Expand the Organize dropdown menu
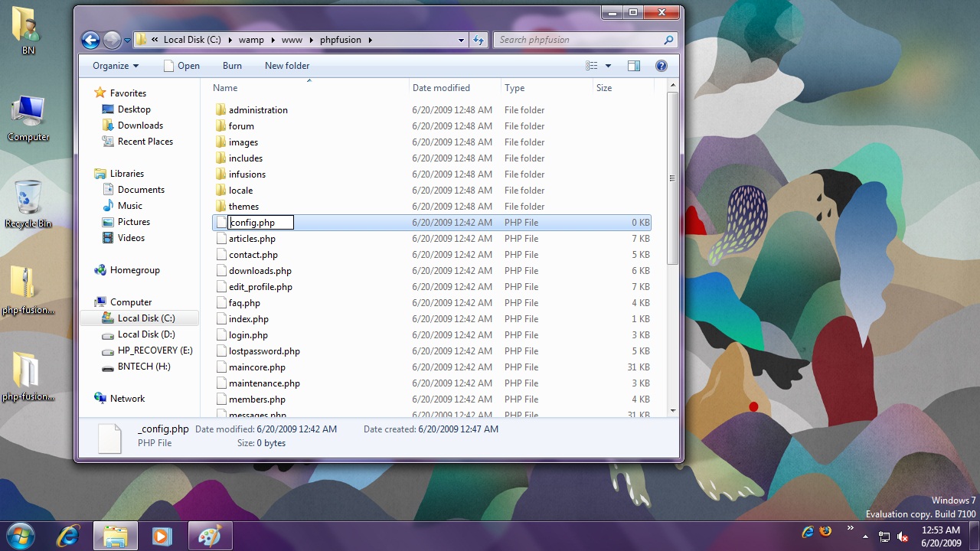The image size is (980, 551). click(116, 66)
